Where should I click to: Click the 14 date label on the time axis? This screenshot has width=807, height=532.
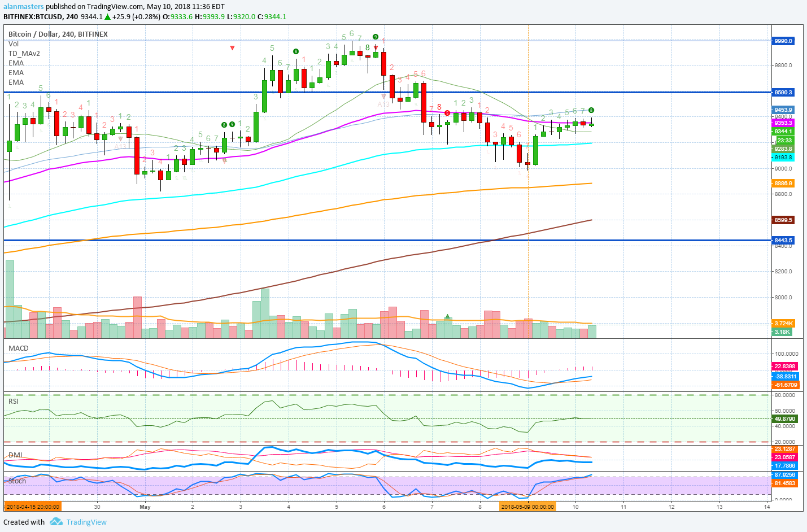click(x=767, y=507)
